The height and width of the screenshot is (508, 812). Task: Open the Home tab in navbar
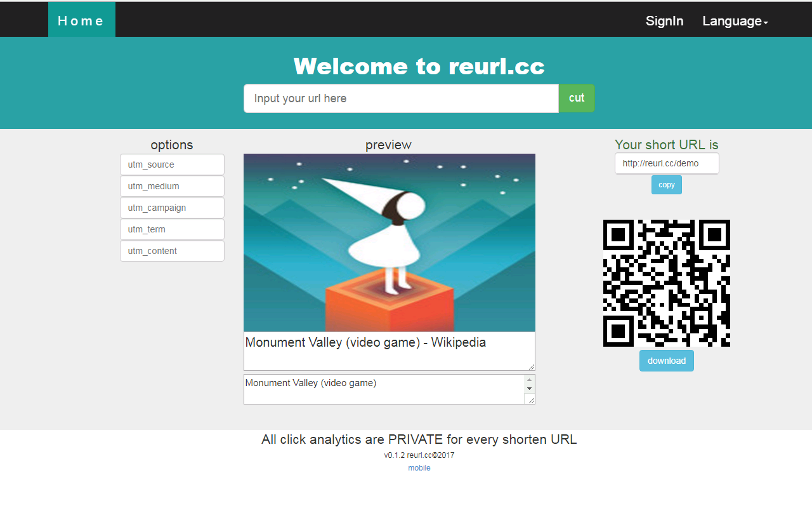[81, 20]
